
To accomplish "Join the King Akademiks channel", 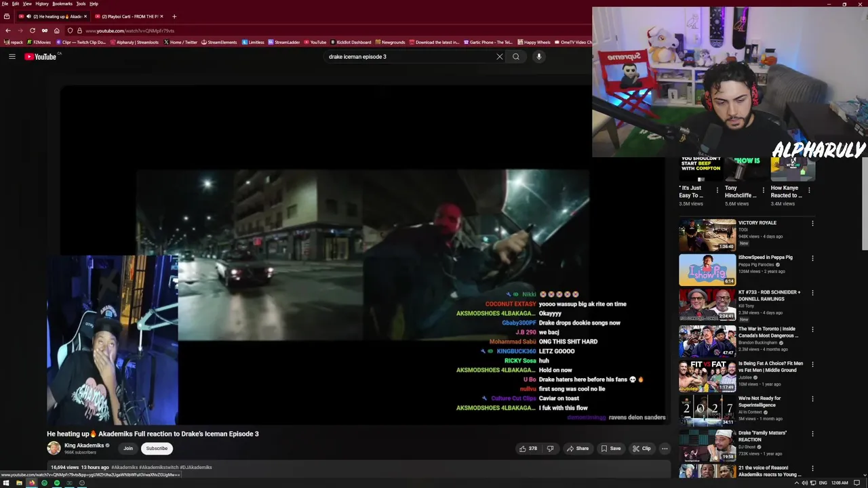I will (x=128, y=449).
